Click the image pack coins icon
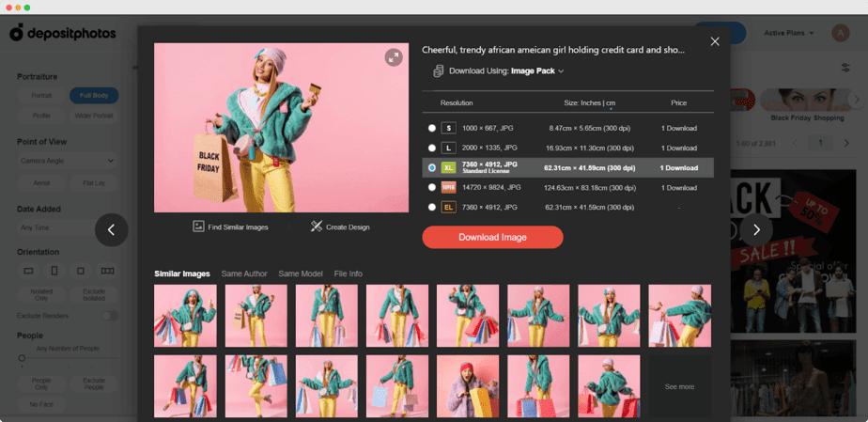Screen dimensions: 868x422 [439, 70]
